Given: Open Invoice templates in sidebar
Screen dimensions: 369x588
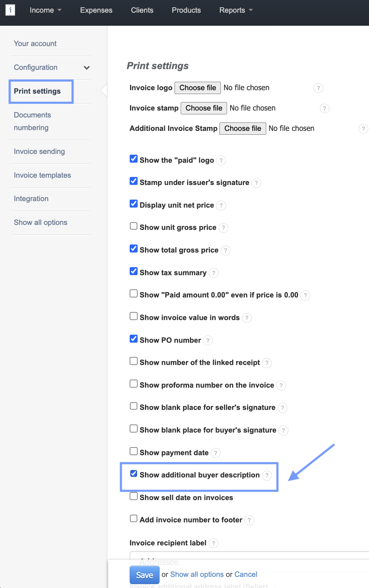Looking at the screenshot, I should click(42, 175).
